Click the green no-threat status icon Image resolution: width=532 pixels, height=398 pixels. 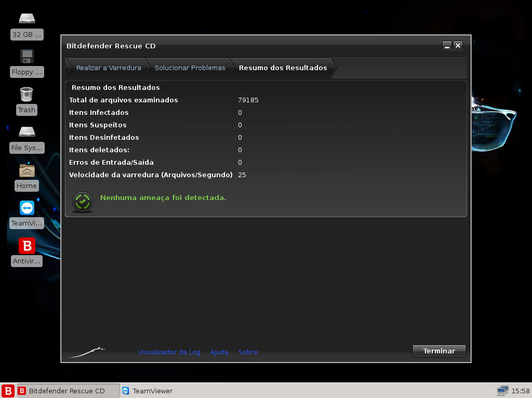[83, 202]
